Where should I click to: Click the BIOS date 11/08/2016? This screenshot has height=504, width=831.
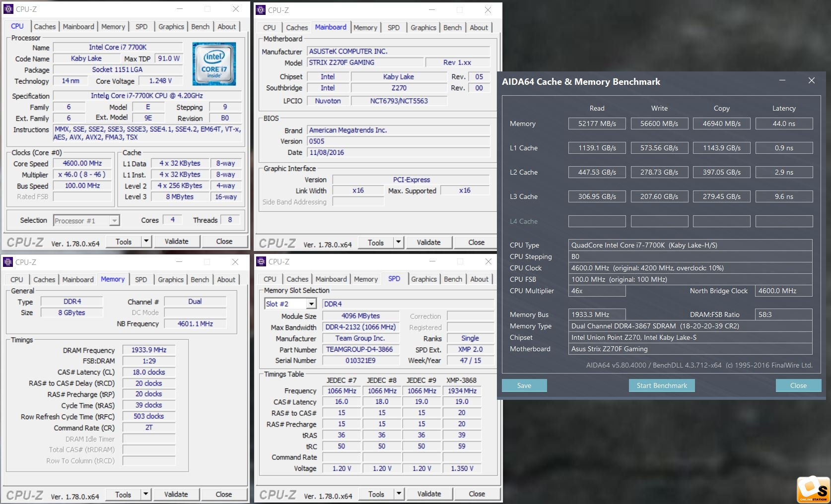coord(399,153)
